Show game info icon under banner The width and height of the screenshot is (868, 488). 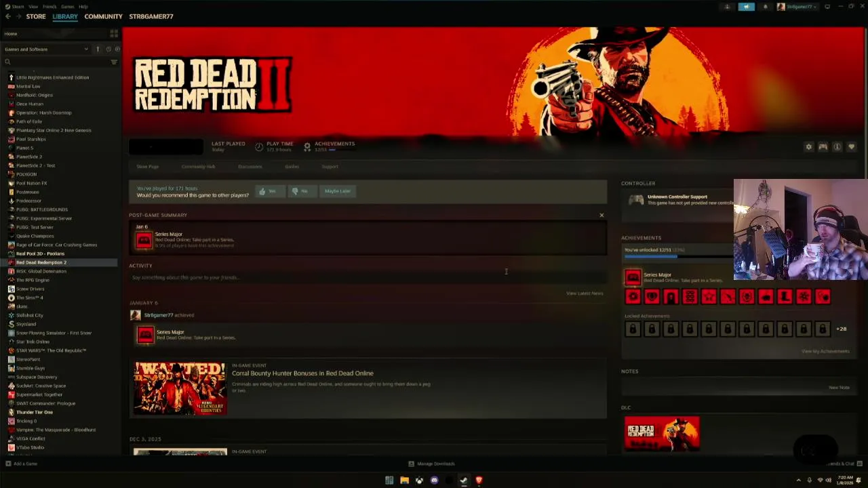tap(837, 147)
